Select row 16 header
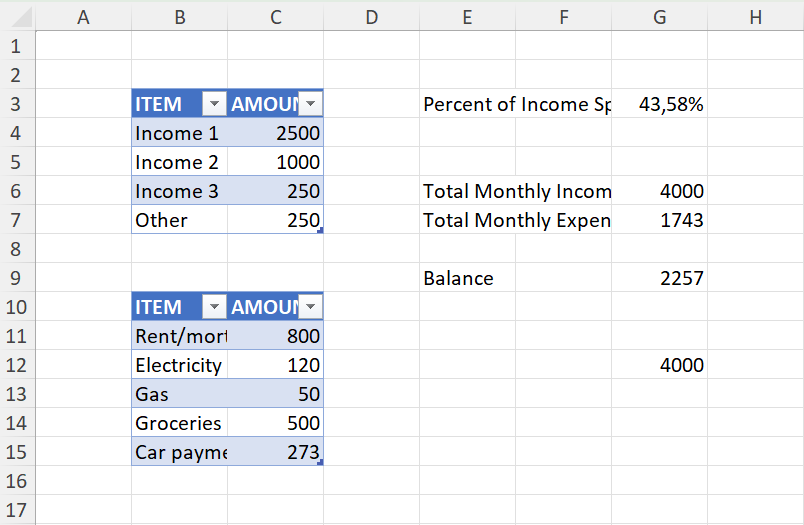Image resolution: width=804 pixels, height=525 pixels. 17,481
